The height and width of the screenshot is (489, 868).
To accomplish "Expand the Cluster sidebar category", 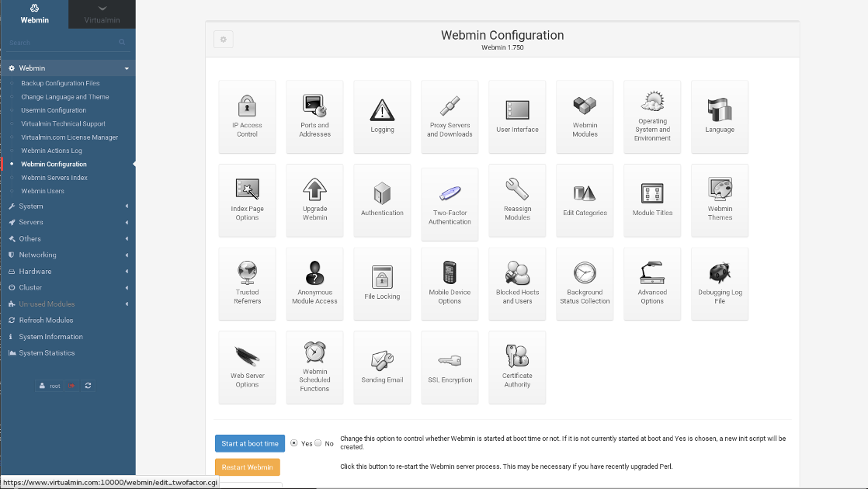I will (x=68, y=288).
